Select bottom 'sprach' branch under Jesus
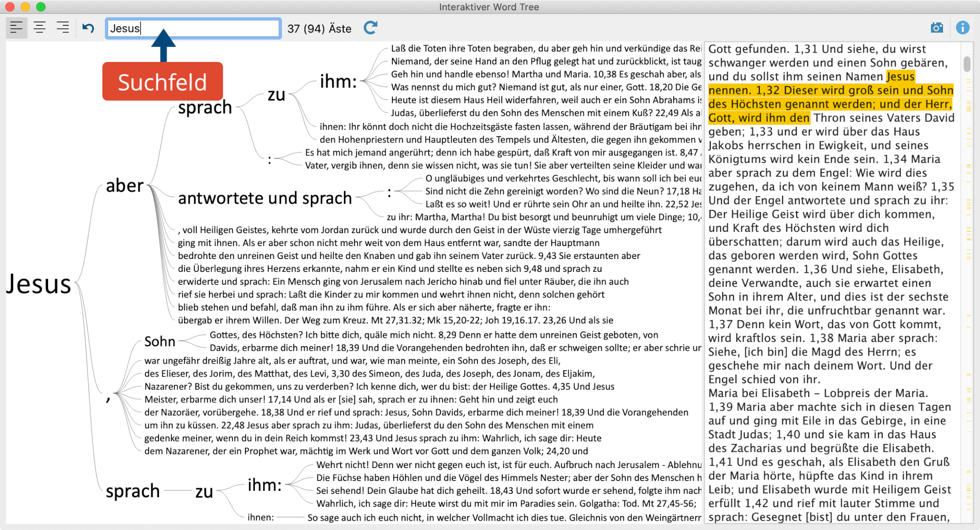The image size is (980, 530). 132,491
